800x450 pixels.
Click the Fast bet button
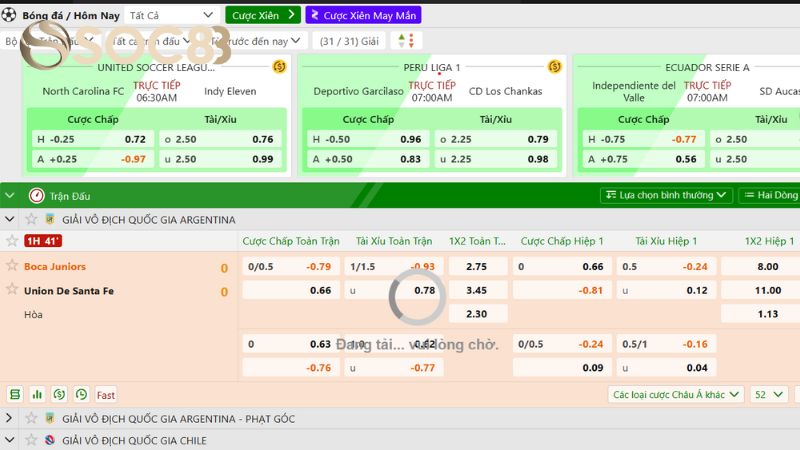pyautogui.click(x=106, y=395)
